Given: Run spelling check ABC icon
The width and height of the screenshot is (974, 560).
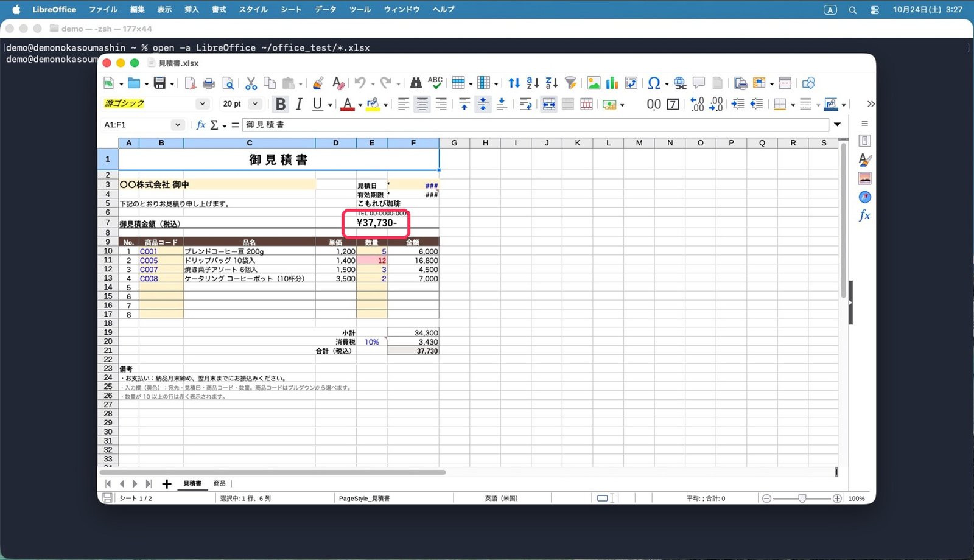Looking at the screenshot, I should point(435,83).
